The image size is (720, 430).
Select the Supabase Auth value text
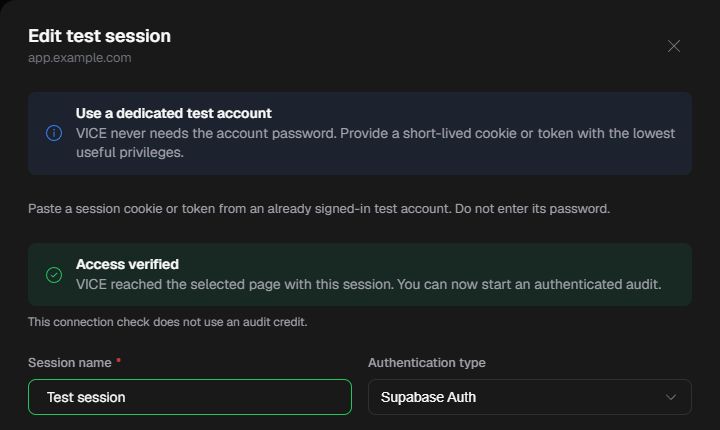(x=428, y=397)
